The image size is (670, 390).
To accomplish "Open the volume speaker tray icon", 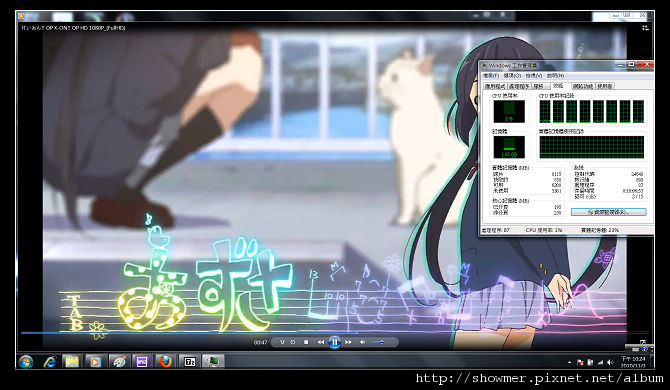I will 611,362.
